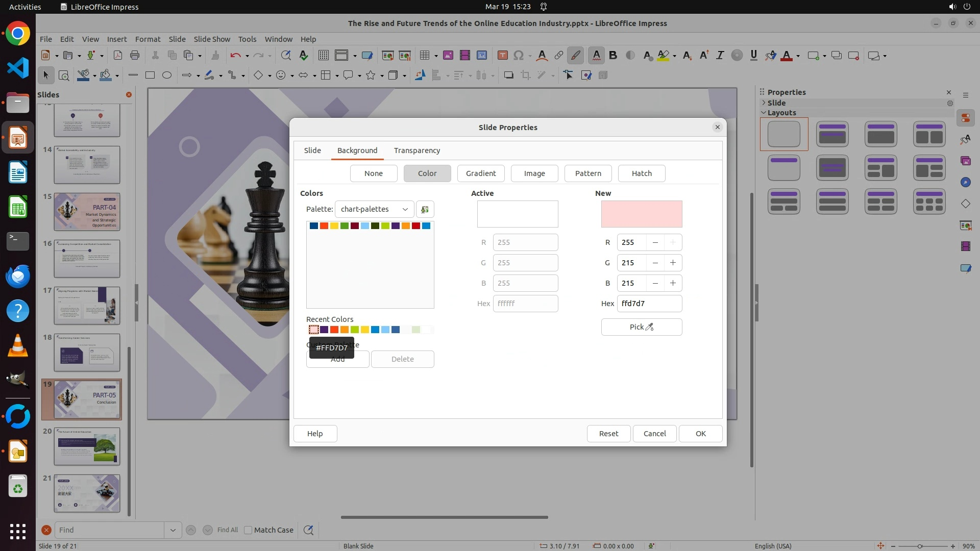
Task: Click the Export as PDF icon
Action: [x=118, y=56]
